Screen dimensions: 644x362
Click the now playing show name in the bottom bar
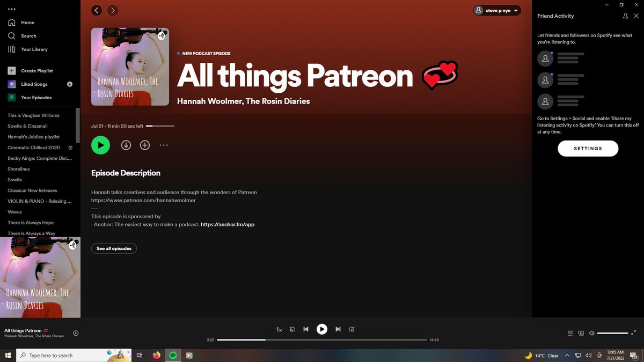34,336
